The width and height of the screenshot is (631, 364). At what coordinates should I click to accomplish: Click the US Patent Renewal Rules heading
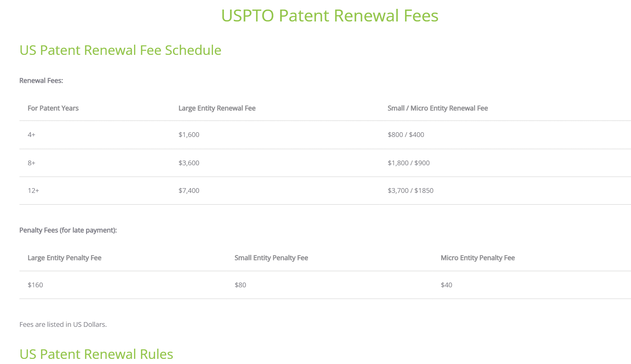point(96,354)
